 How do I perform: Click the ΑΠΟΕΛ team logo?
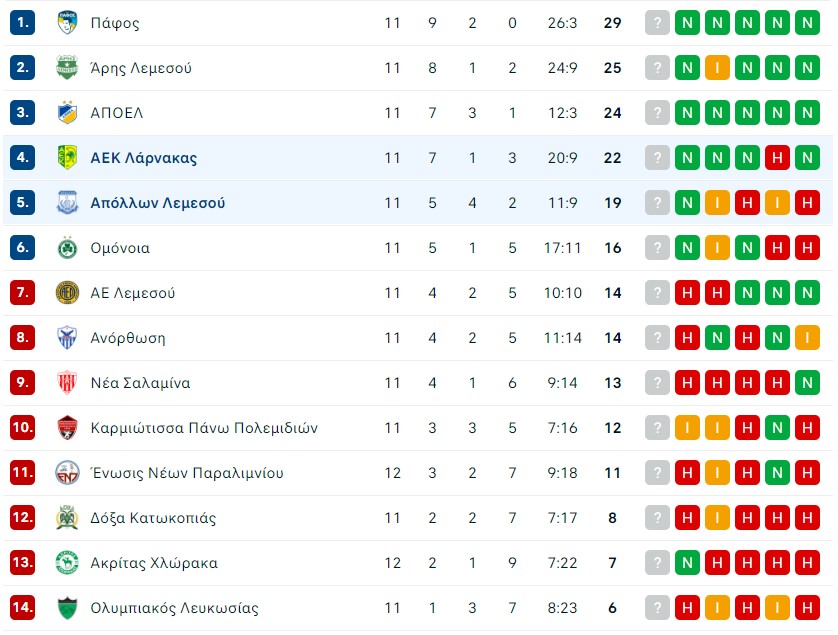coord(67,113)
